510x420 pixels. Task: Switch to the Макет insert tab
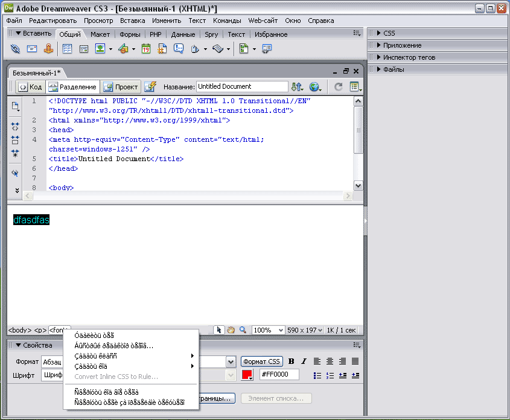(x=100, y=34)
